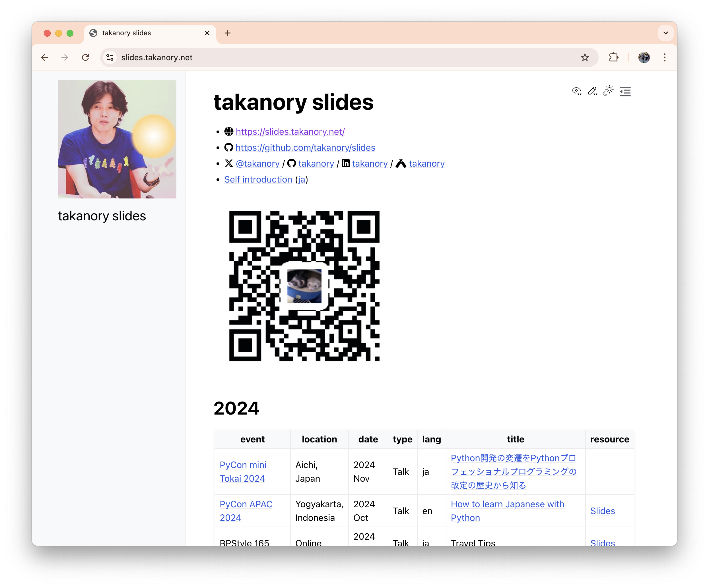Expand the tab search chevron
The image size is (709, 588).
[x=665, y=33]
